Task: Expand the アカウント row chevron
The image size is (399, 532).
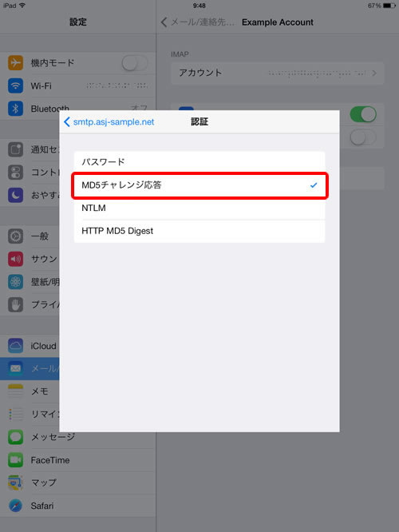Action: pos(374,73)
